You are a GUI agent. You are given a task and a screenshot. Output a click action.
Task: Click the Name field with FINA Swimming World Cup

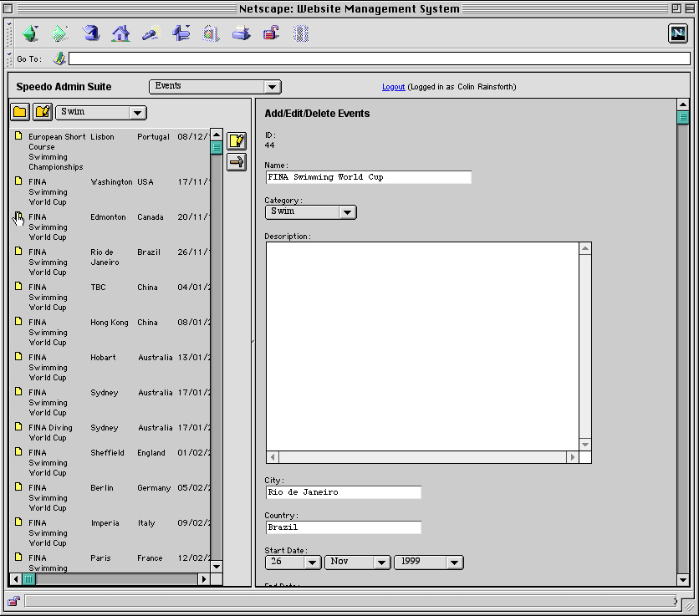click(368, 177)
